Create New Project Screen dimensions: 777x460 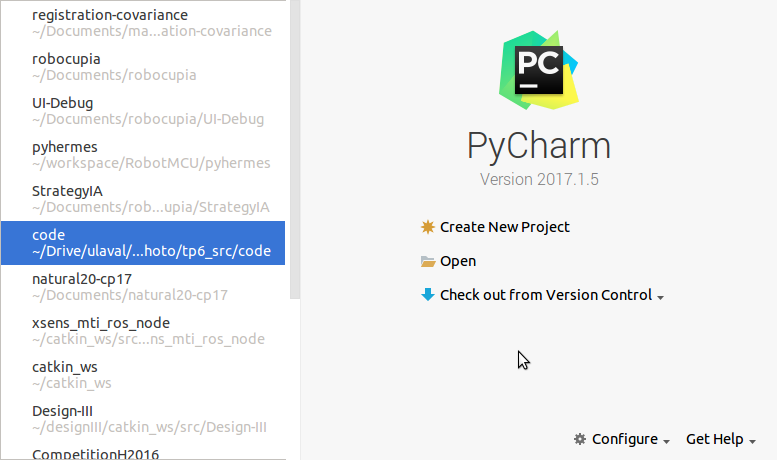coord(505,227)
